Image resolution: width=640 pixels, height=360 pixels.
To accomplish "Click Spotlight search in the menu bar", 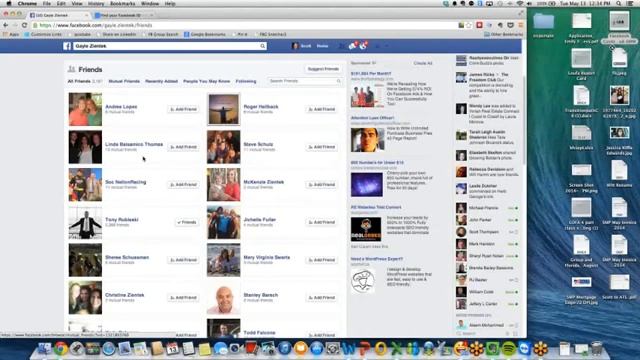I will point(619,4).
